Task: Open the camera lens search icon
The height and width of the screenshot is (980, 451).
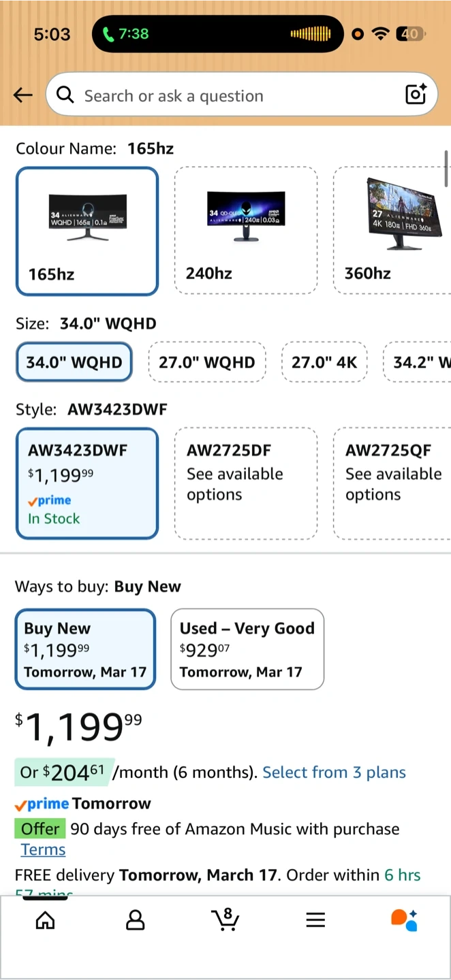Action: tap(416, 94)
